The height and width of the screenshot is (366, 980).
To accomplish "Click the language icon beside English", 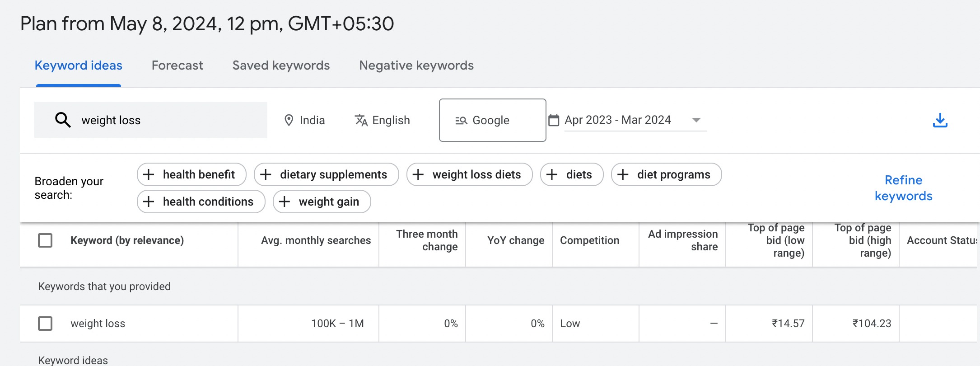I will coord(360,120).
